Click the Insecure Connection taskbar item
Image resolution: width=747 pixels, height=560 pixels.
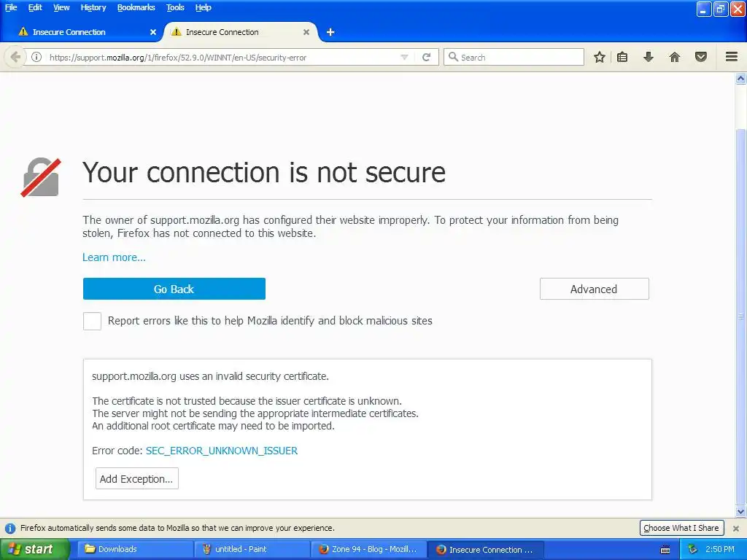(485, 550)
